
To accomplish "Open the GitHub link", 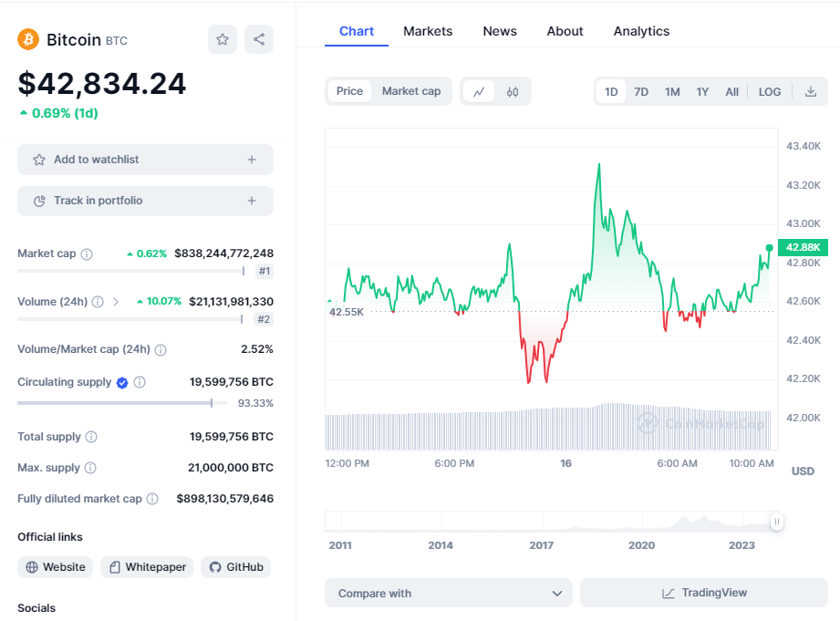I will pyautogui.click(x=235, y=567).
